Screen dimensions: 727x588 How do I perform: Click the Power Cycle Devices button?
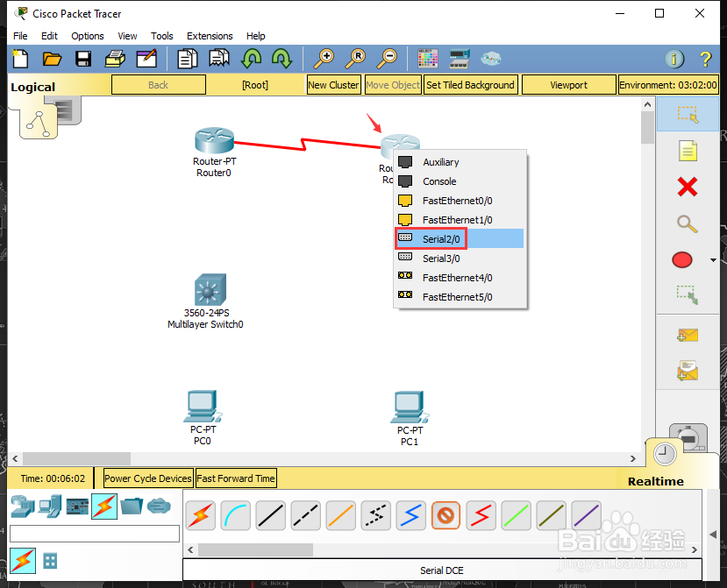click(x=148, y=478)
